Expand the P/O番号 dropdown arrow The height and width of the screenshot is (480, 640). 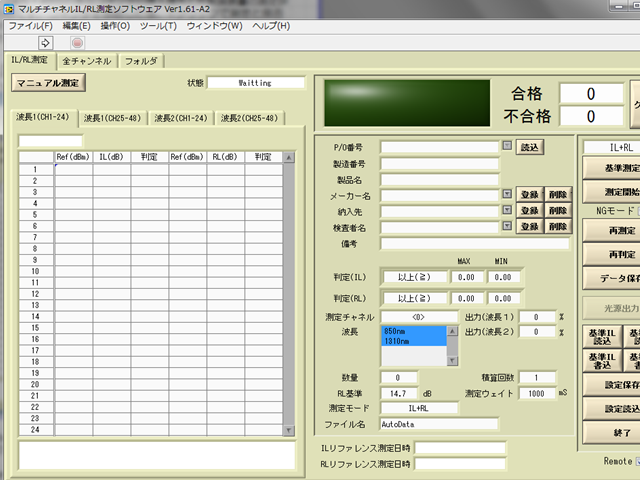point(507,145)
